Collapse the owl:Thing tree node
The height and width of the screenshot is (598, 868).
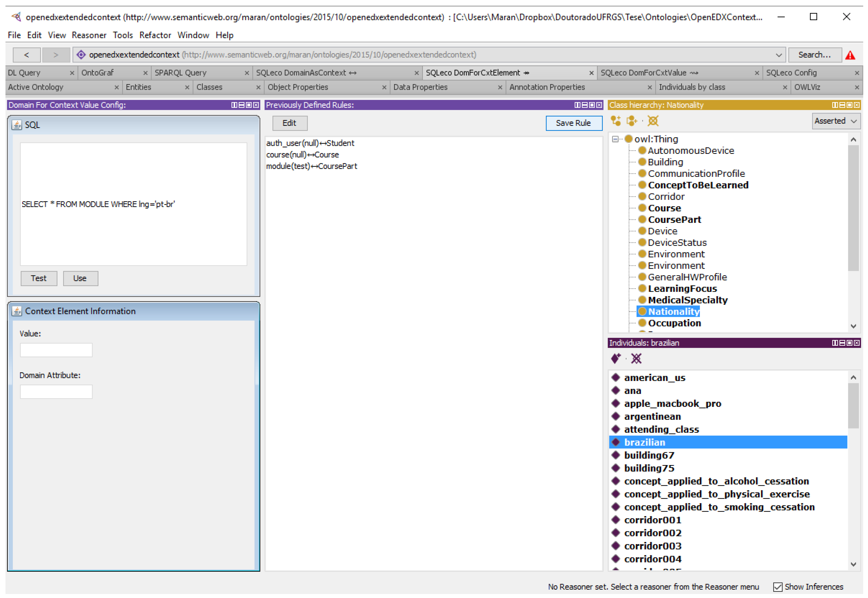pos(615,139)
